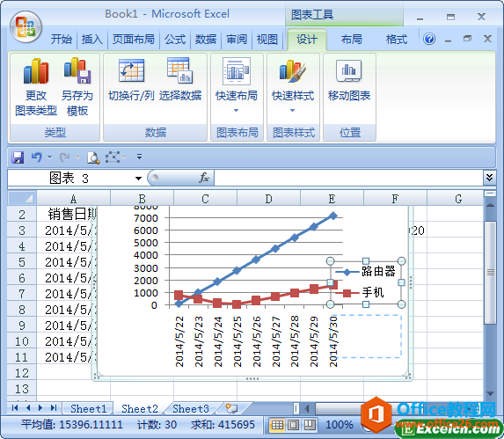504x439 pixels.
Task: Select row 12 header
Action: (x=22, y=373)
